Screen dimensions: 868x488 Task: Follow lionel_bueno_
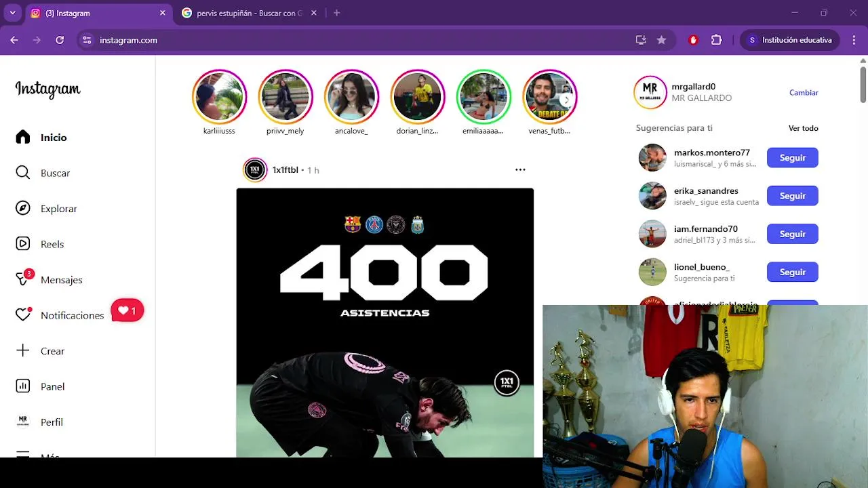point(792,272)
